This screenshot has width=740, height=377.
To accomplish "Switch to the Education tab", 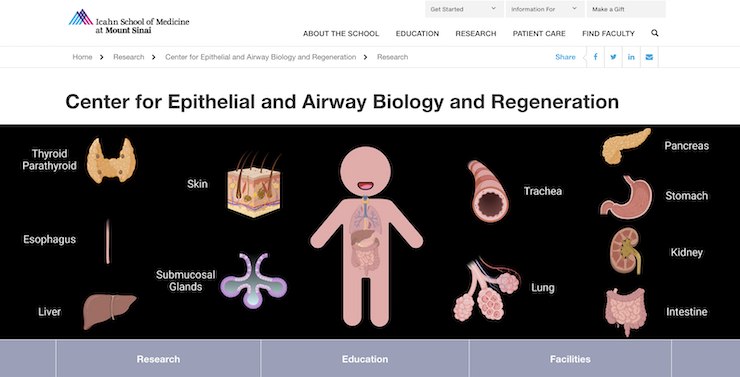I will pos(365,359).
